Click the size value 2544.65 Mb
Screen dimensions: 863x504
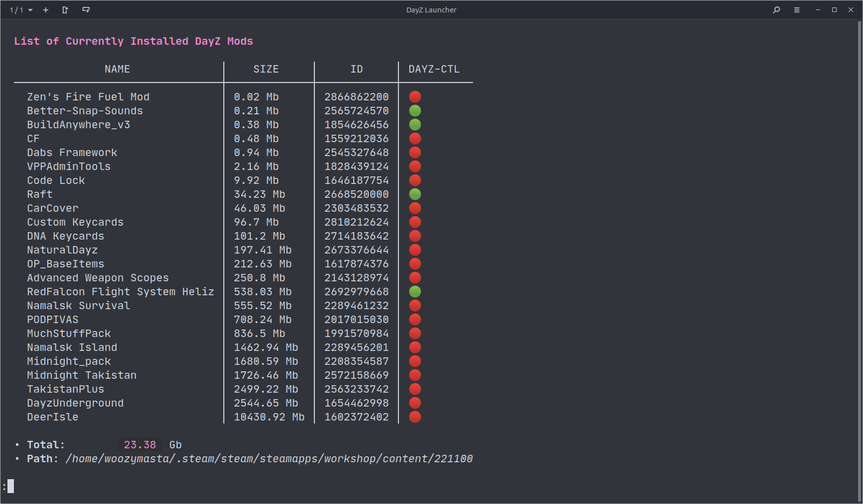[266, 403]
